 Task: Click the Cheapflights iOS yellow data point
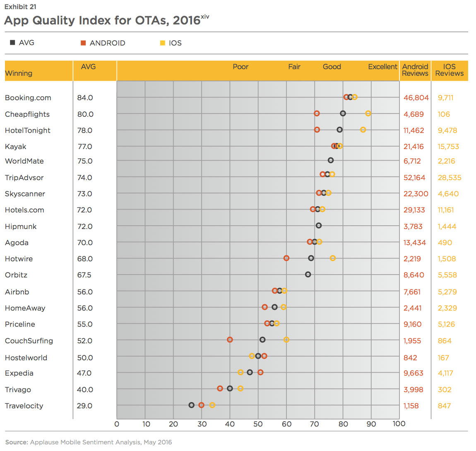[x=368, y=113]
